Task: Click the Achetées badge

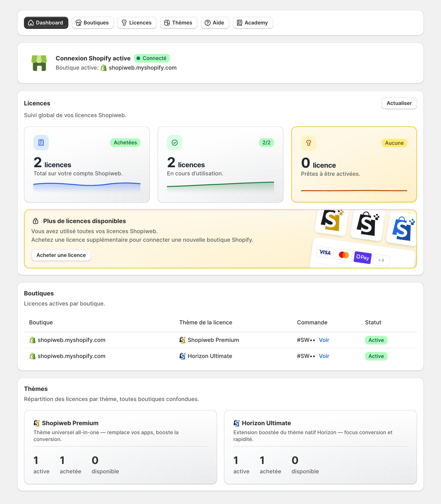Action: (x=125, y=143)
